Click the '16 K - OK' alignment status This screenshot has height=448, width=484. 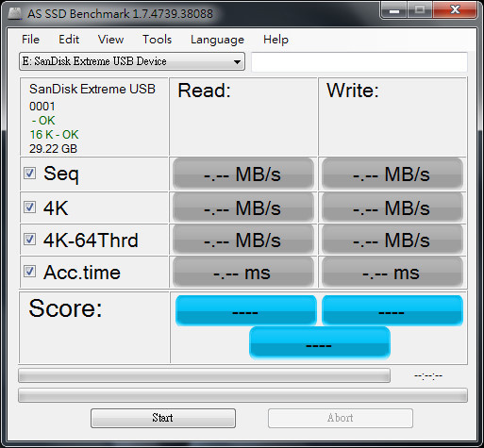[x=54, y=135]
